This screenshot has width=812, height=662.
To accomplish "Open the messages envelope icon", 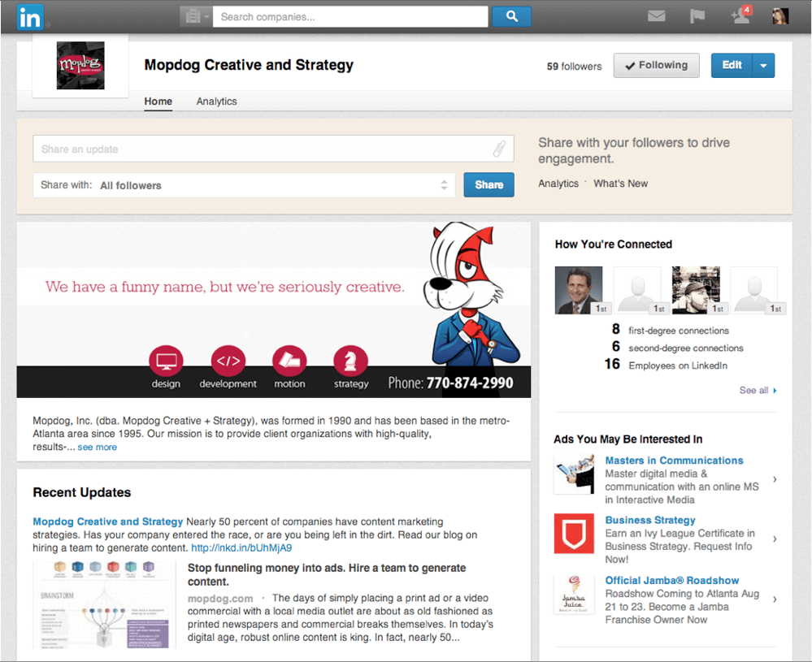I will [656, 16].
